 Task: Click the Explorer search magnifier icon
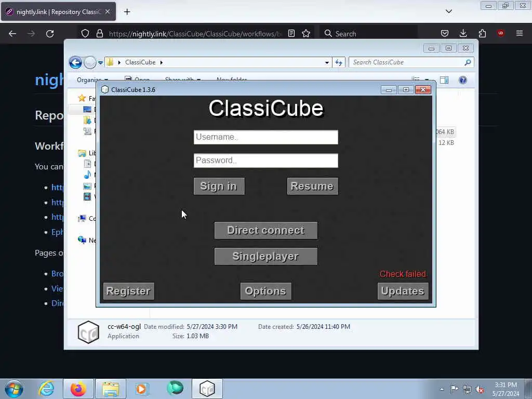tap(468, 62)
